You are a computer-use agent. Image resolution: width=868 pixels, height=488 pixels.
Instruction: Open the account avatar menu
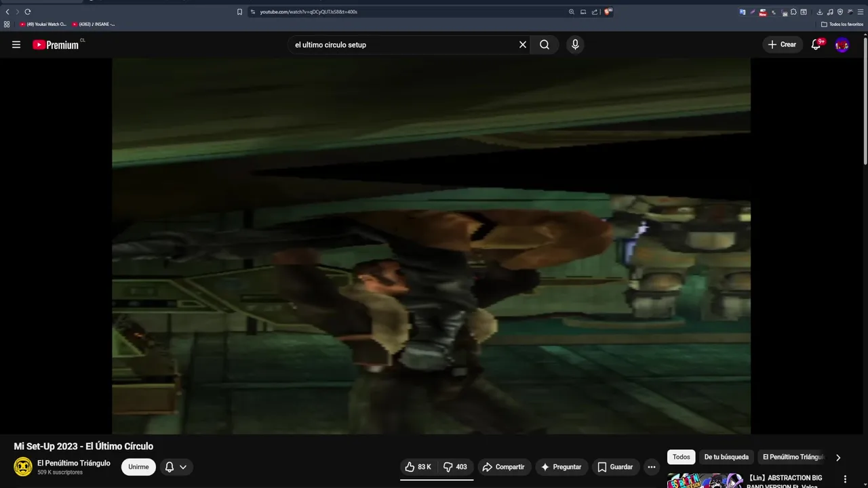click(x=842, y=45)
